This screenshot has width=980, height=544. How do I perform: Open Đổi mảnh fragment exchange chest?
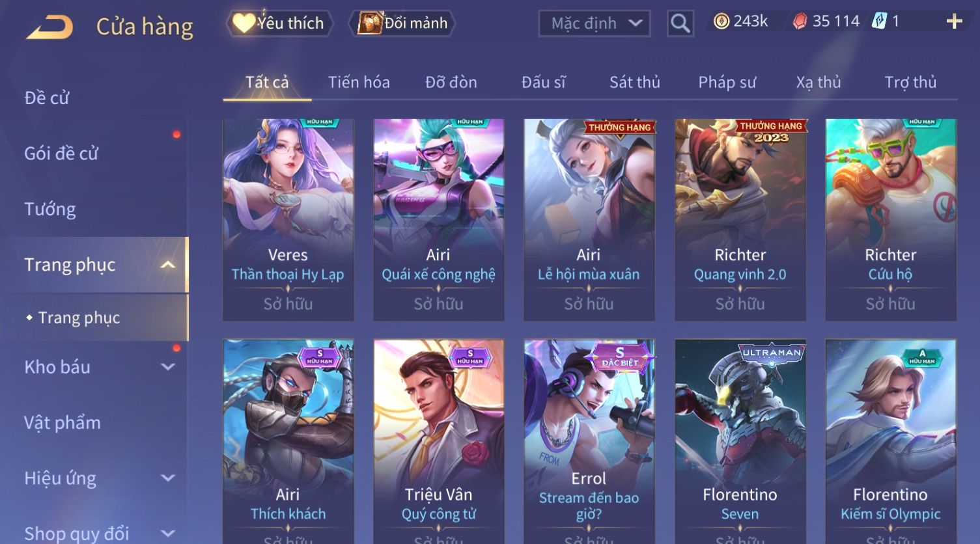(x=402, y=23)
